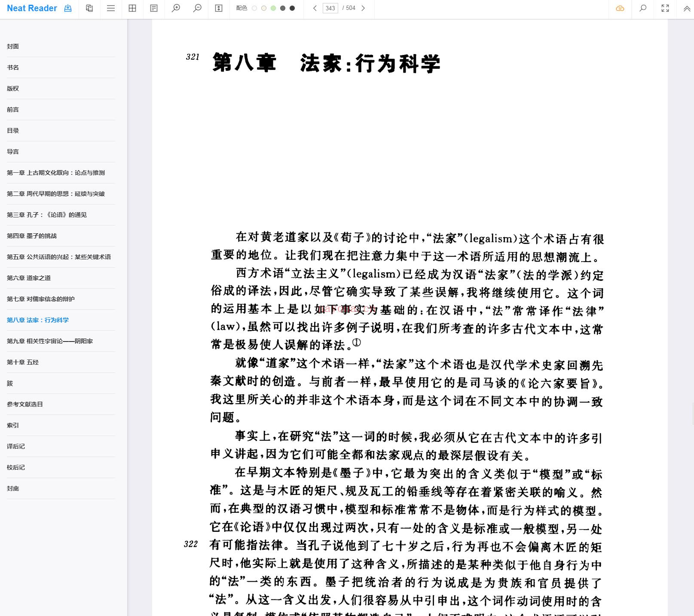
Task: Open the 目录 entry in contents
Action: pos(13,131)
